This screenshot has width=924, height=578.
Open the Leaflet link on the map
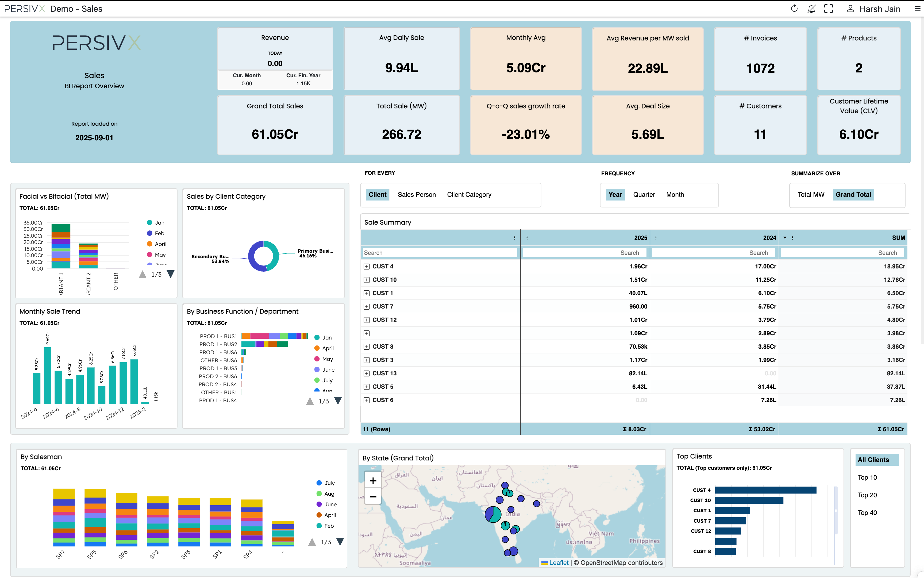click(x=559, y=563)
